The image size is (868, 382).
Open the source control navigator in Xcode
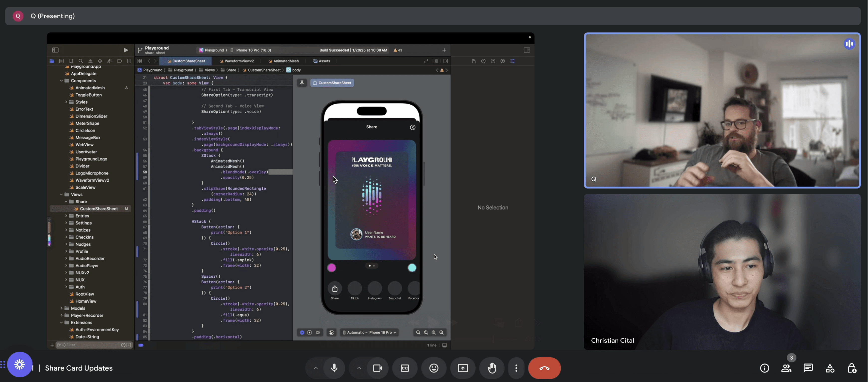coord(61,61)
